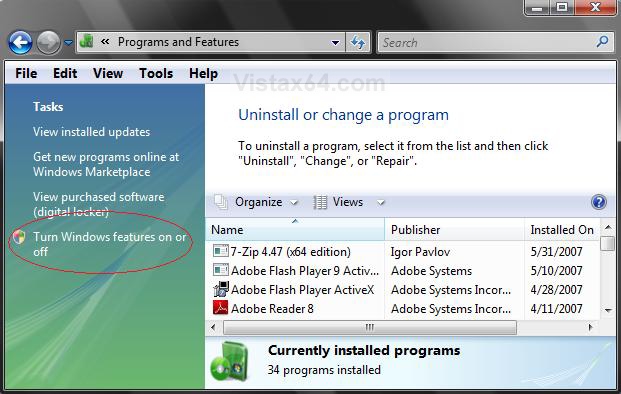This screenshot has width=621, height=394.
Task: Sort by the Name column header
Action: [x=295, y=230]
